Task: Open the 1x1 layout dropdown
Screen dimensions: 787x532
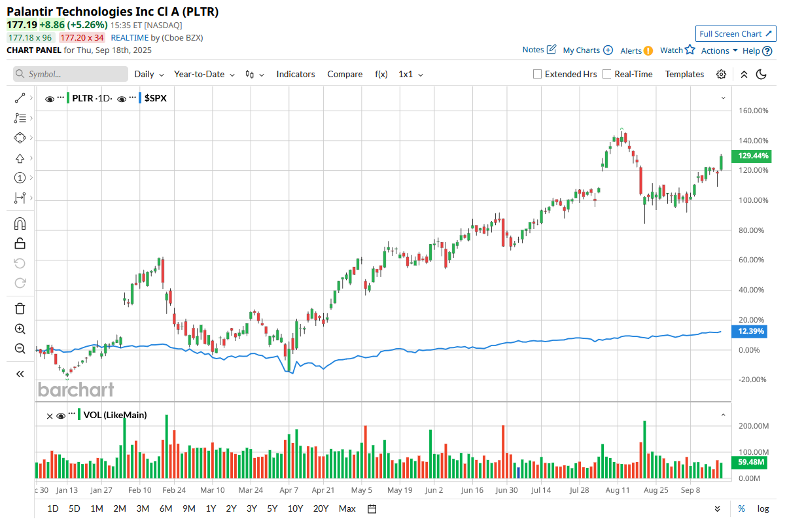Action: coord(411,75)
